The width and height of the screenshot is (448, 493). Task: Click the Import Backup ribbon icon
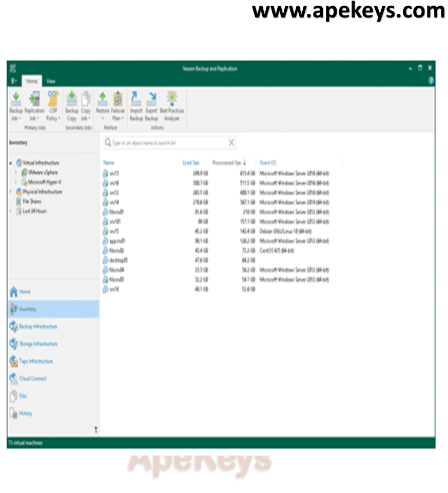136,99
